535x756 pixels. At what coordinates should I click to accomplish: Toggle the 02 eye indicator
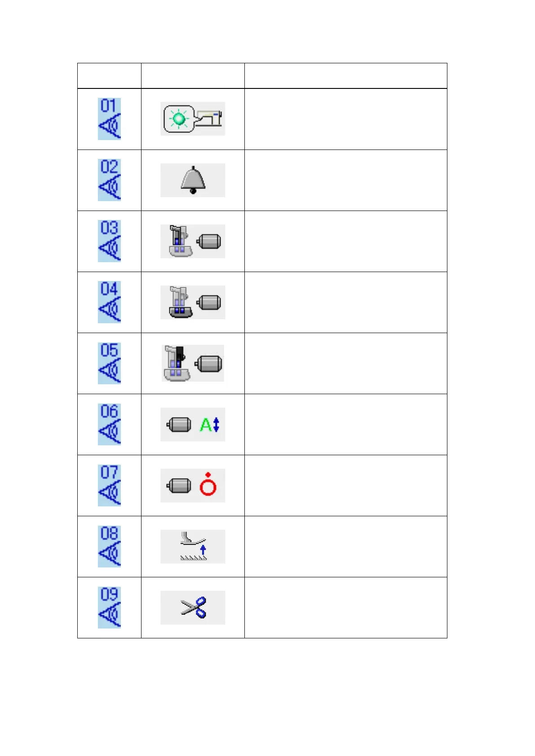click(x=109, y=180)
